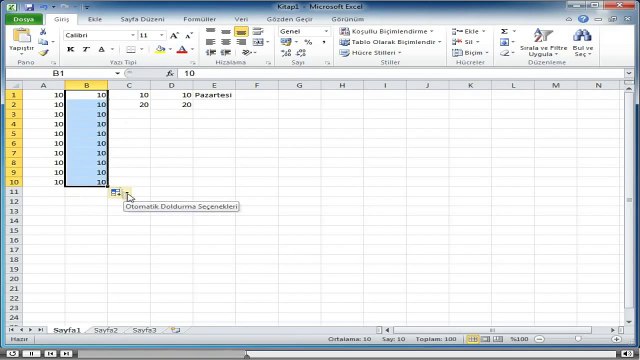Screen dimensions: 640x360
Task: Select the Sayfa2 sheet tab
Action: [106, 330]
